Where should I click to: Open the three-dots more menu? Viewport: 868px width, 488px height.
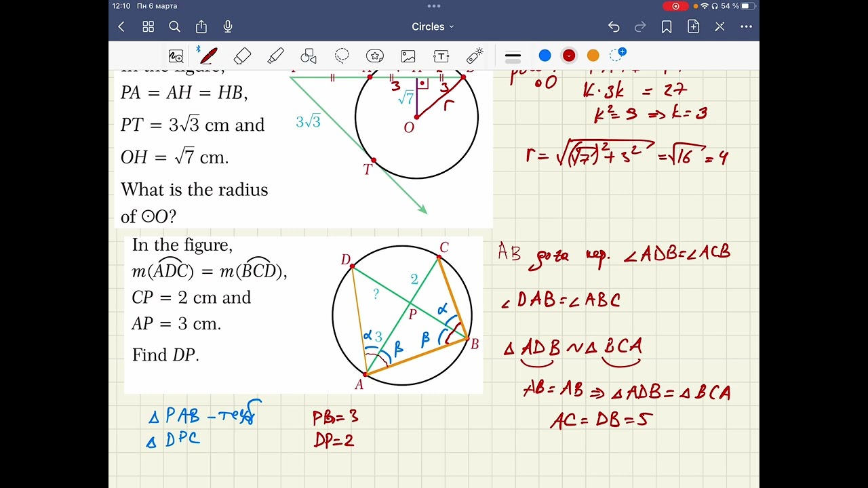click(746, 26)
